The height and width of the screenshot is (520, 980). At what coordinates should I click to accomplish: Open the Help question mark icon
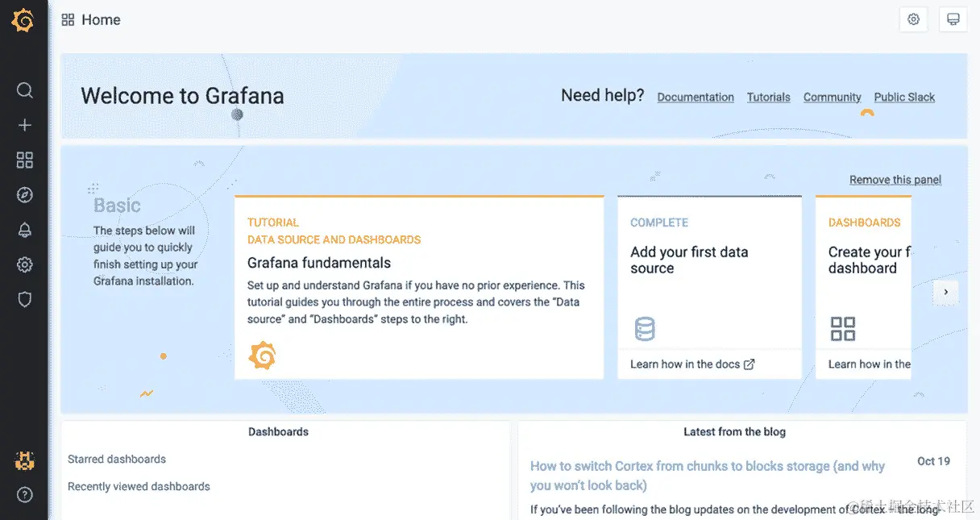click(x=25, y=495)
